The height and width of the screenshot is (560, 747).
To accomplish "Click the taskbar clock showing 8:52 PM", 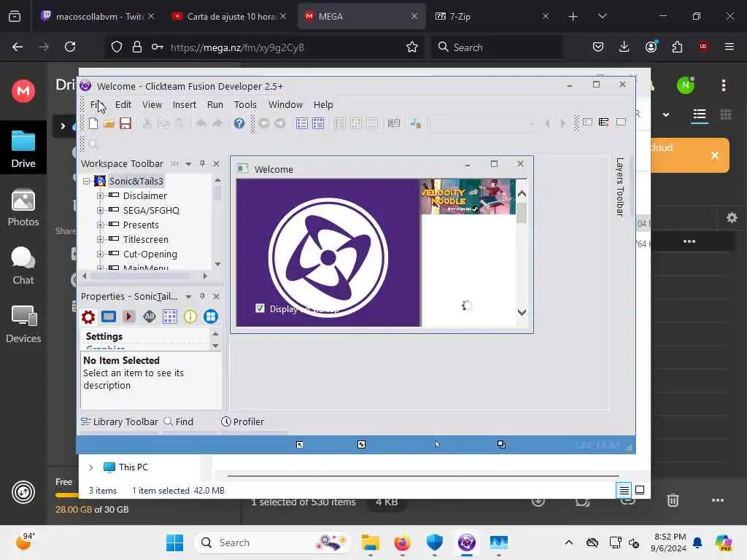I will 670,542.
